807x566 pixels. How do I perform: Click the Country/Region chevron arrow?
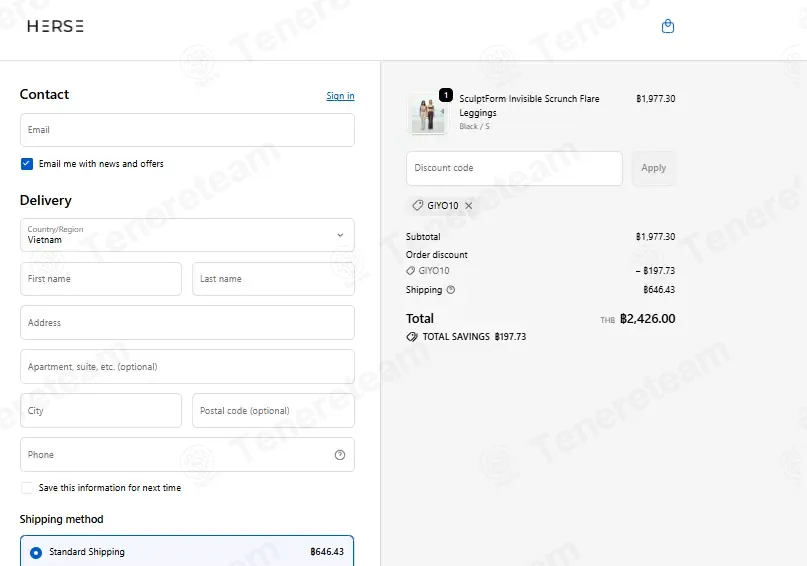click(x=340, y=235)
